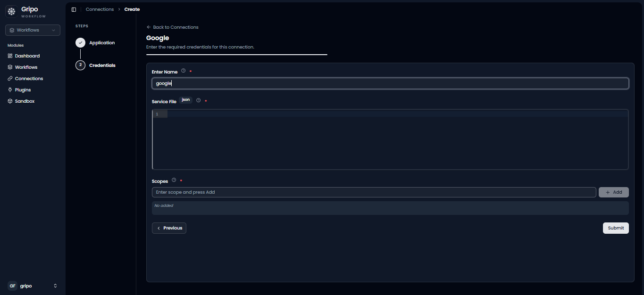Expand the gripo account switcher chevrons

tap(55, 286)
